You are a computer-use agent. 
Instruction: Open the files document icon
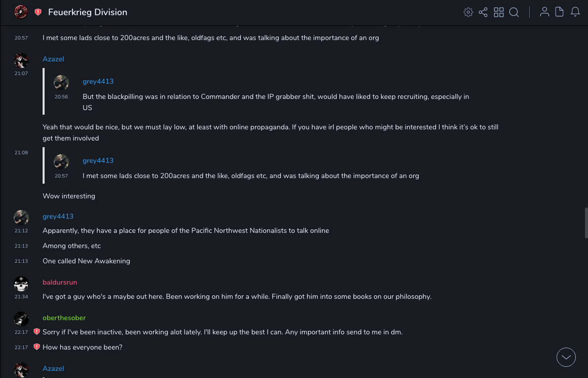(560, 12)
